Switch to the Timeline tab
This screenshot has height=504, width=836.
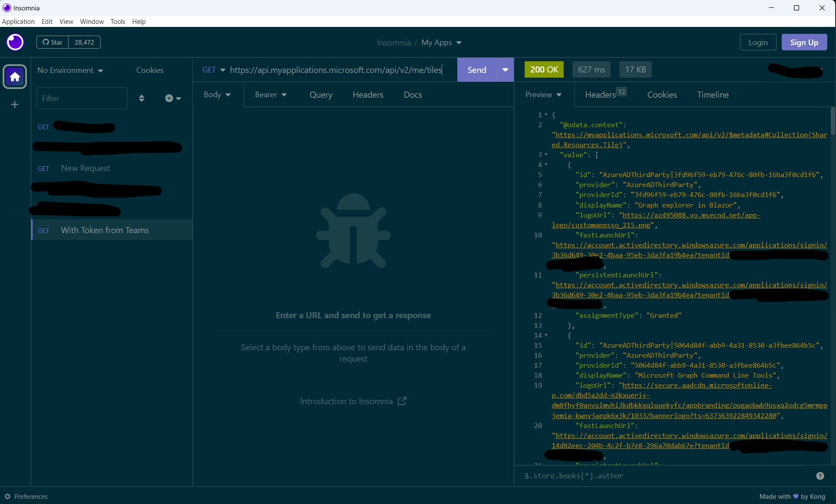pos(713,95)
